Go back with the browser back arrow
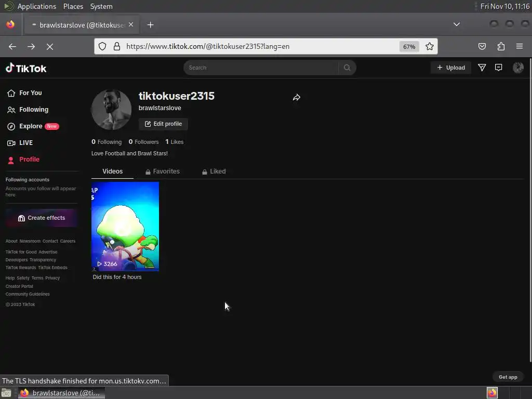This screenshot has width=532, height=399. point(12,46)
